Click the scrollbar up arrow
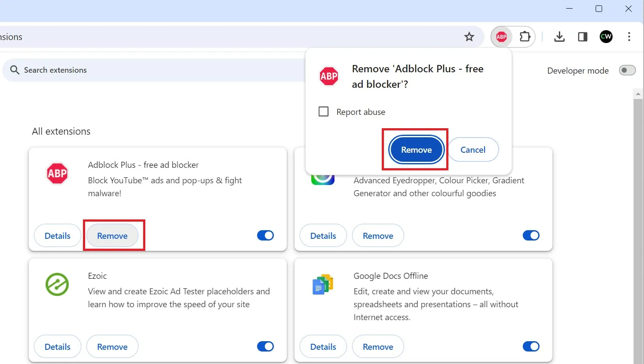Image resolution: width=644 pixels, height=364 pixels. pos(638,94)
